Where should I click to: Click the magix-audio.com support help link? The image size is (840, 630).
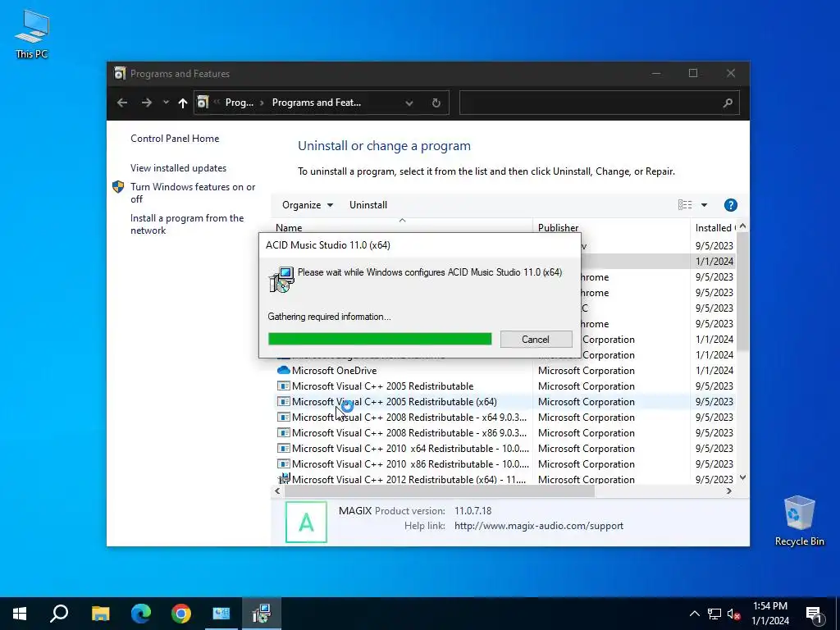pyautogui.click(x=538, y=526)
